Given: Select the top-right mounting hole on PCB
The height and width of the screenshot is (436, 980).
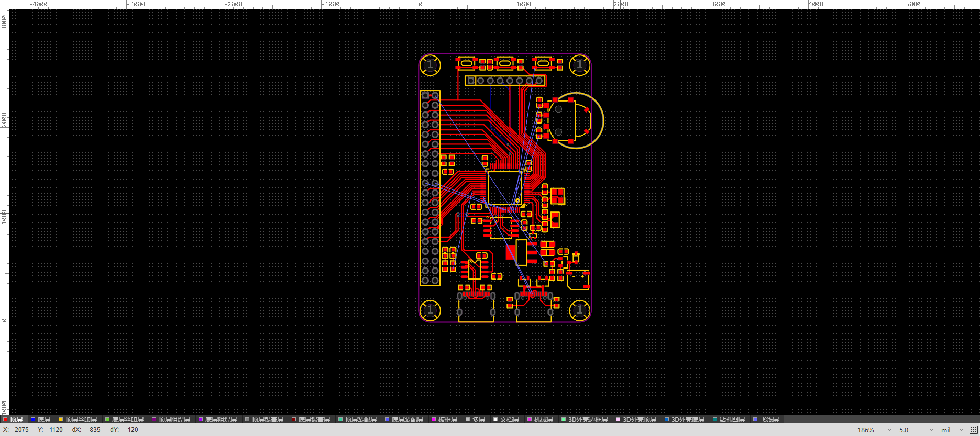Looking at the screenshot, I should tap(579, 65).
